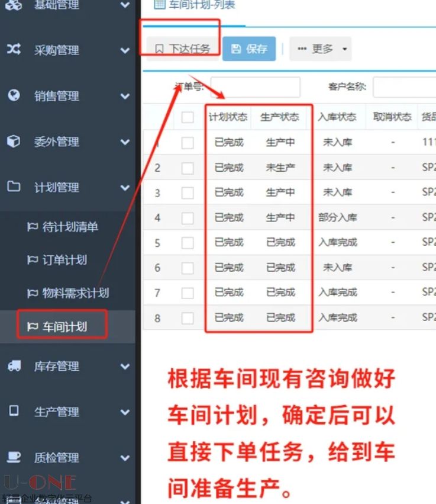
Task: Expand 基础管理 using its chevron
Action: coord(125,5)
